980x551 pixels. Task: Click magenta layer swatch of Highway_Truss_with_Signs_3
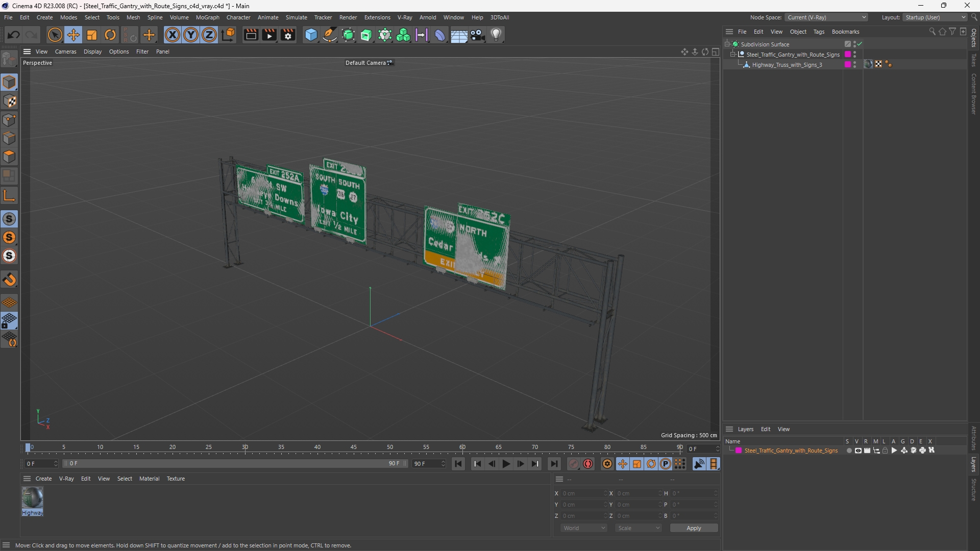click(848, 65)
